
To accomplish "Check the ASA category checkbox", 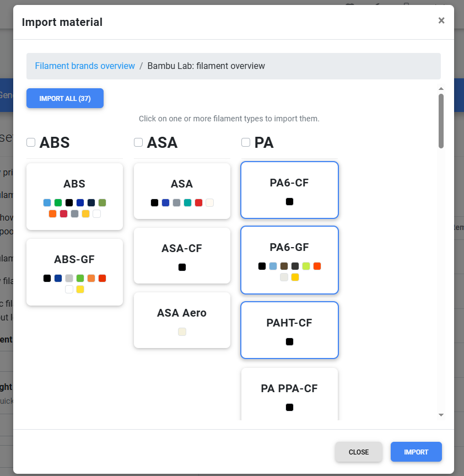I will [x=138, y=142].
